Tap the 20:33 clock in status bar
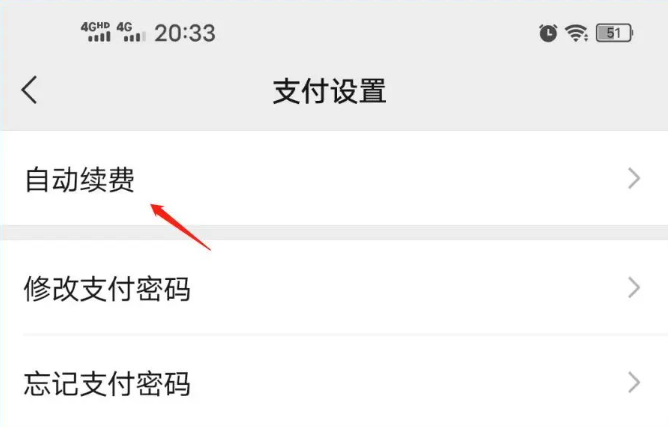Image resolution: width=668 pixels, height=427 pixels. (185, 33)
